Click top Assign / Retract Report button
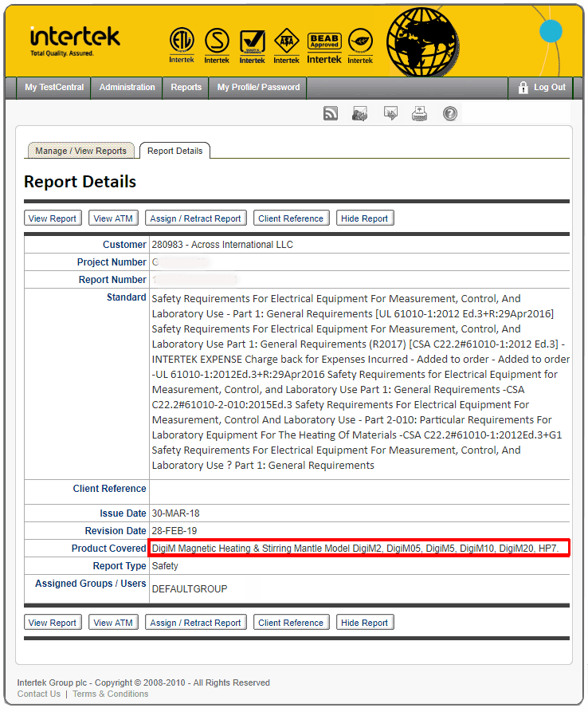 pyautogui.click(x=195, y=218)
